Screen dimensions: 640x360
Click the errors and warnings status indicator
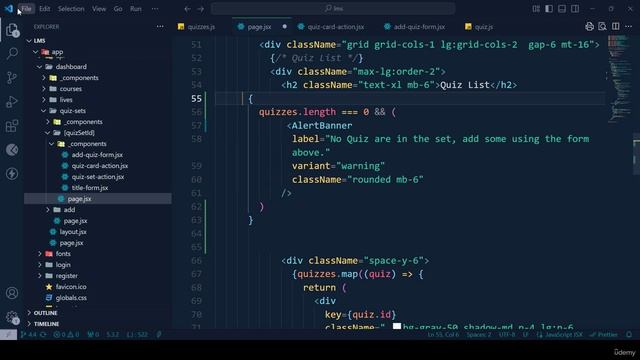pos(66,335)
